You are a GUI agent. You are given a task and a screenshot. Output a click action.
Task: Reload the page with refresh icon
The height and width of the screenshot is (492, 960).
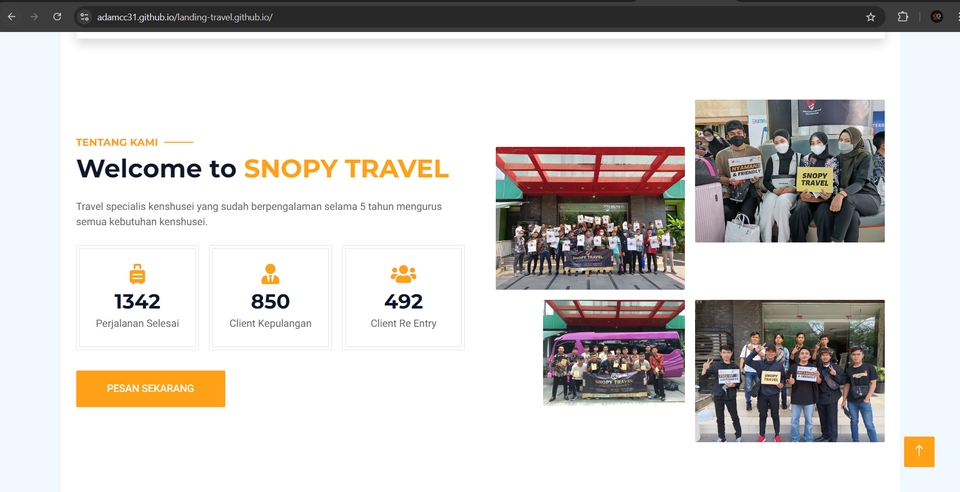pyautogui.click(x=57, y=17)
